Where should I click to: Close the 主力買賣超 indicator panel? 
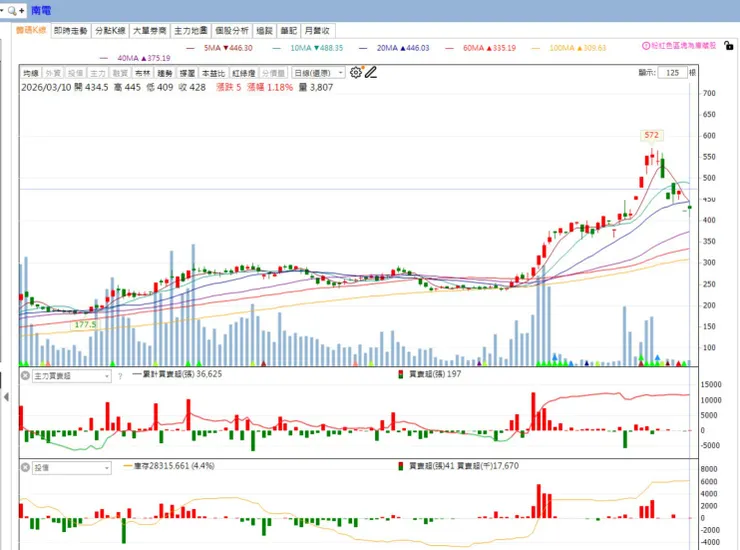25,376
